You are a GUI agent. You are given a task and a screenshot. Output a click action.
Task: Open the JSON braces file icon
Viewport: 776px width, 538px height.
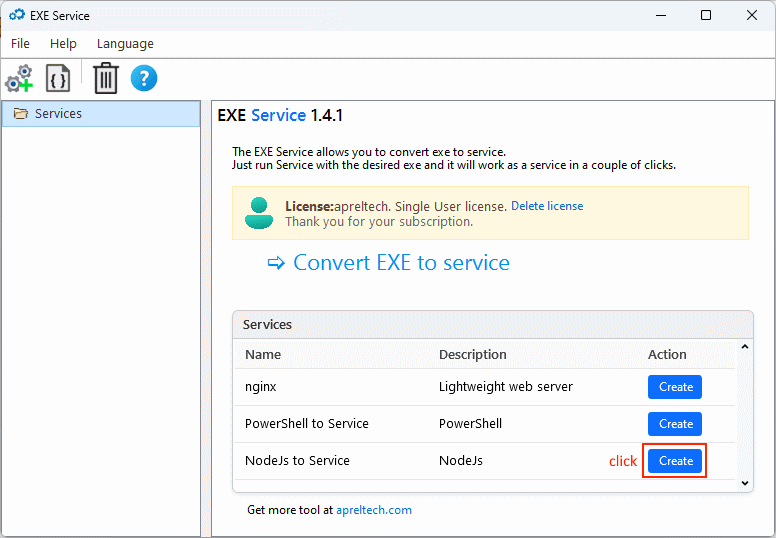click(58, 78)
